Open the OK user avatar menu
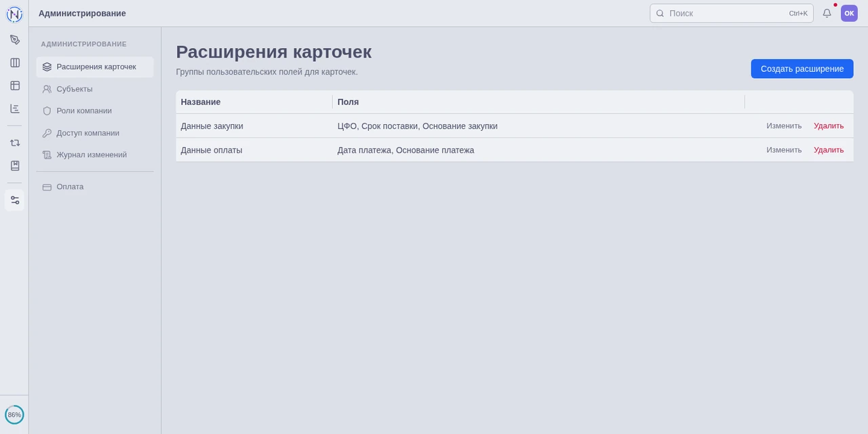The image size is (868, 434). click(849, 13)
